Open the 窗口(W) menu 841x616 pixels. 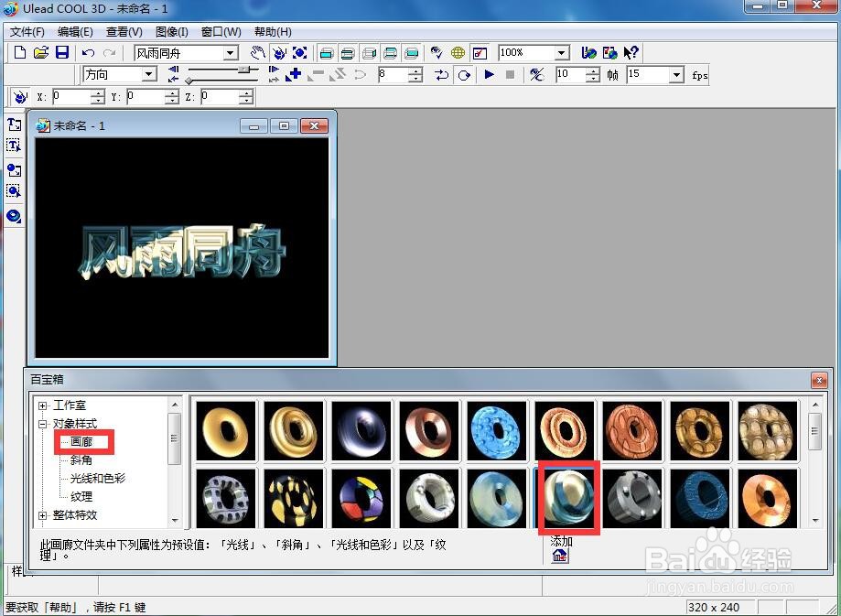[221, 32]
